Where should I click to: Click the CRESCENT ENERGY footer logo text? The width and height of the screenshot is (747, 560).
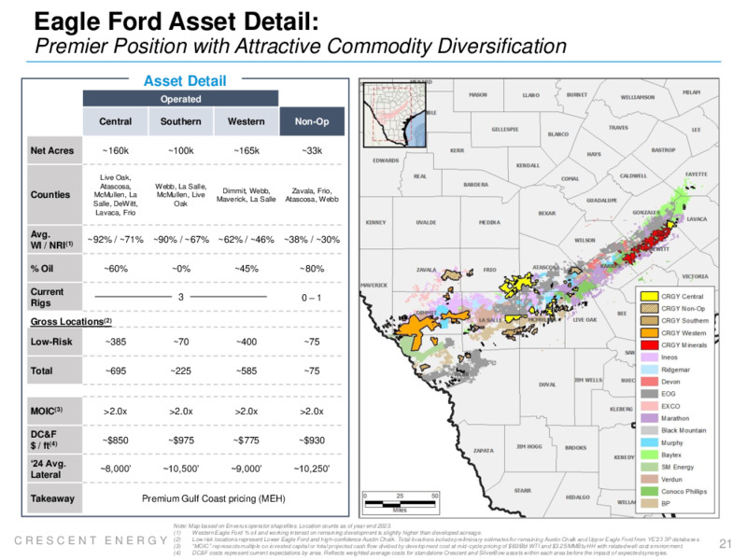[91, 540]
